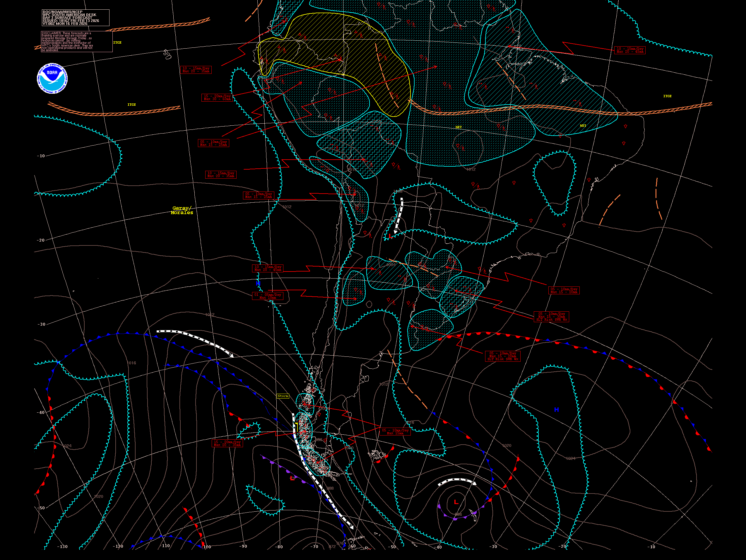746x560 pixels.
Task: Click the red L low over northern Argentina
Action: tap(390, 236)
